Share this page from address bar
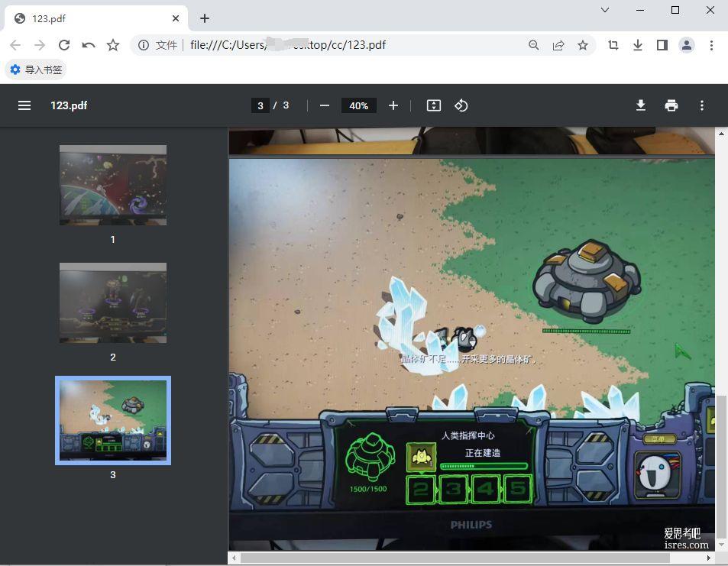728x566 pixels. pyautogui.click(x=558, y=45)
